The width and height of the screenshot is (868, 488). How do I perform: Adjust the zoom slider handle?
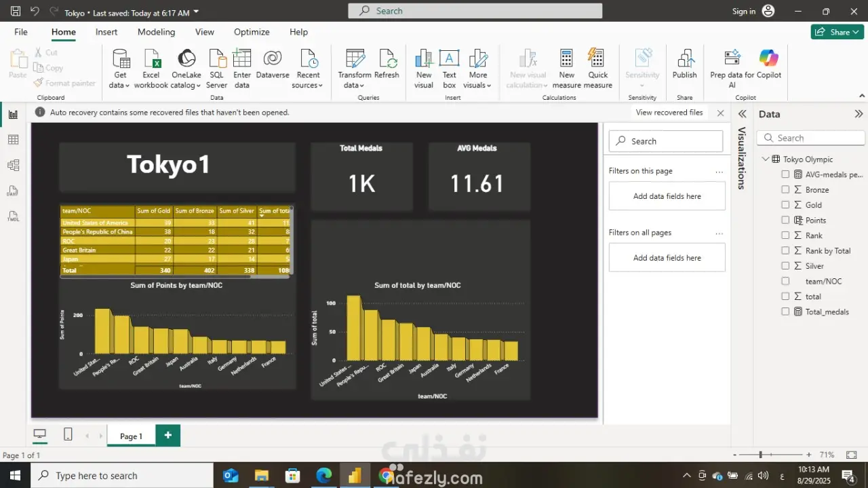pos(761,455)
